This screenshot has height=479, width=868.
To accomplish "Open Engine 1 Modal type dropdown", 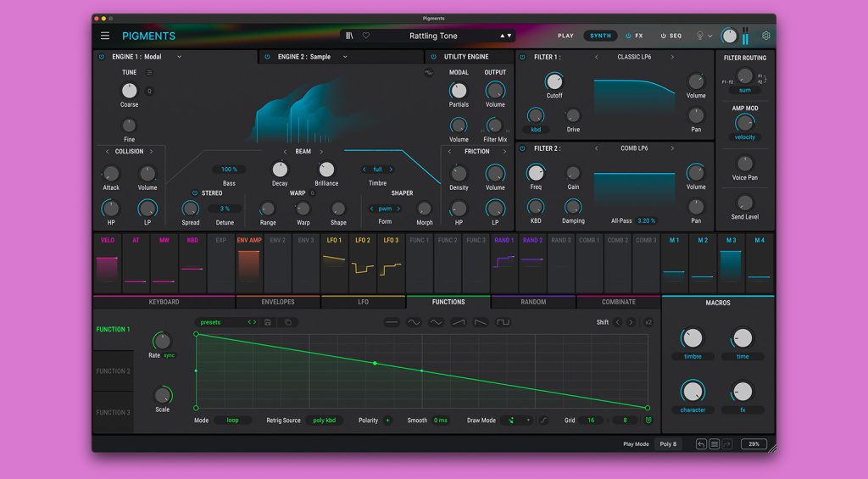I will (180, 57).
